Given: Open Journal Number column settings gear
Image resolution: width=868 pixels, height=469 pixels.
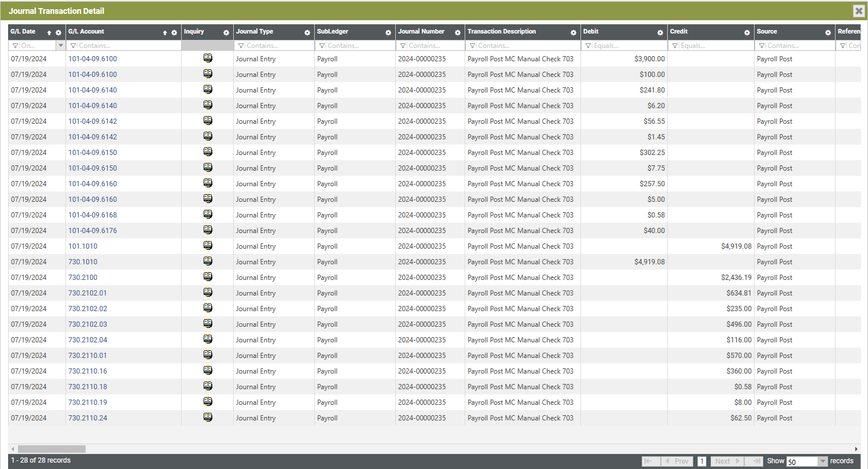Looking at the screenshot, I should 458,33.
